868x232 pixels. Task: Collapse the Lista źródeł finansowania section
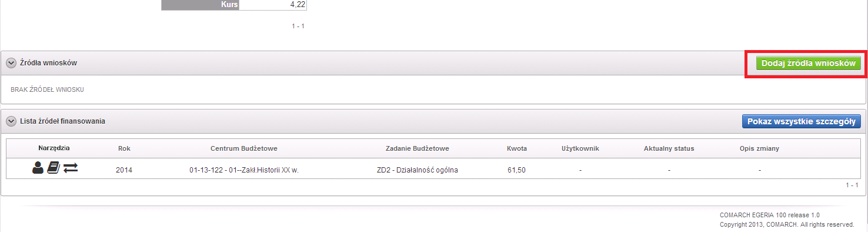click(x=11, y=121)
